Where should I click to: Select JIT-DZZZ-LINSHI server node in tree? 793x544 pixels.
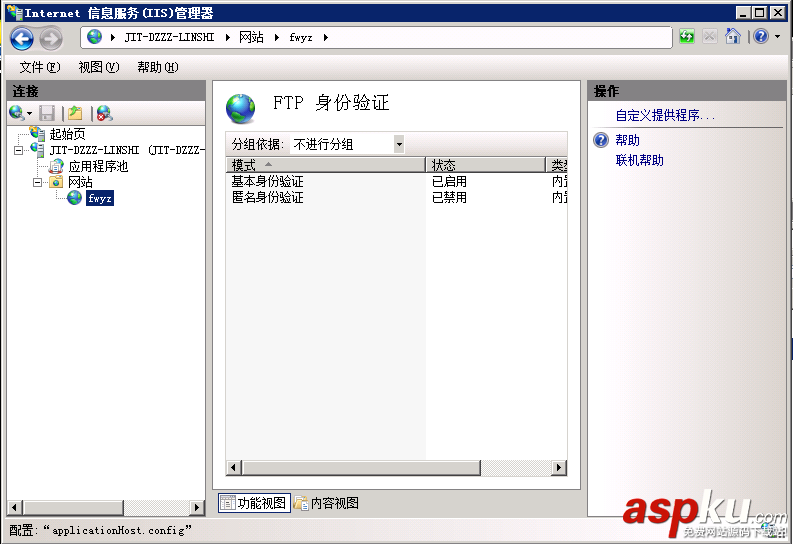[x=127, y=150]
